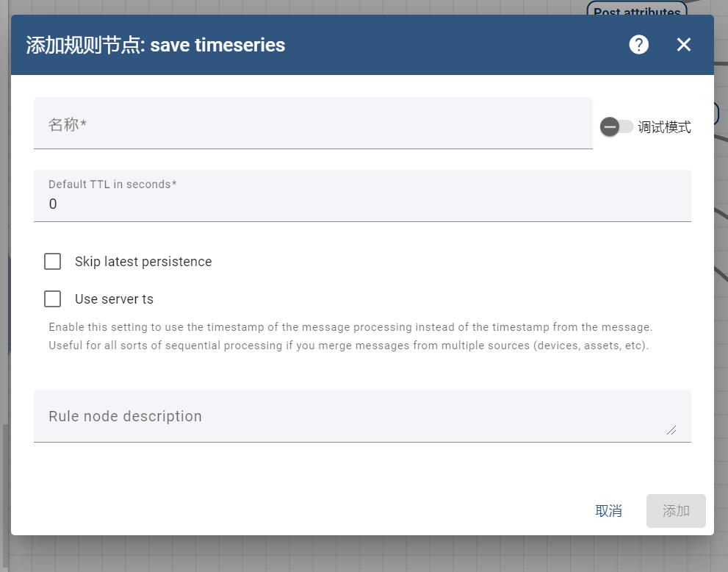Viewport: 728px width, 572px height.
Task: Enable Skip latest persistence checkbox
Action: (x=52, y=261)
